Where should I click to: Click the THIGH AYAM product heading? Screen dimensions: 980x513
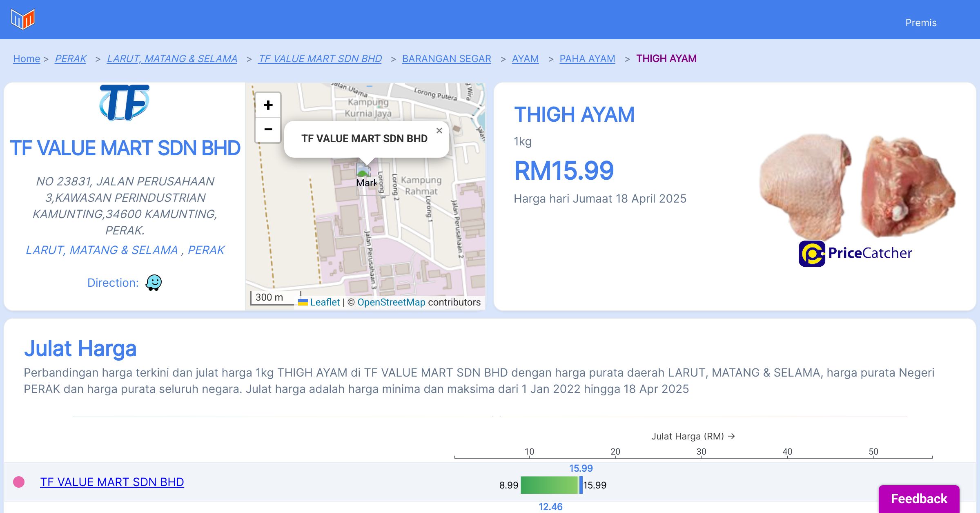tap(574, 114)
